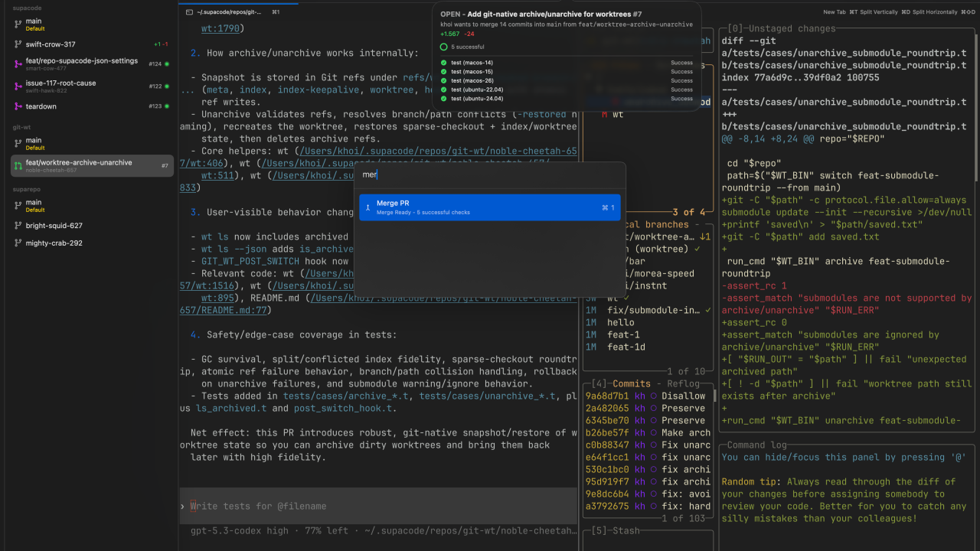This screenshot has height=551, width=980.
Task: Select the Merge PR command
Action: [490, 207]
